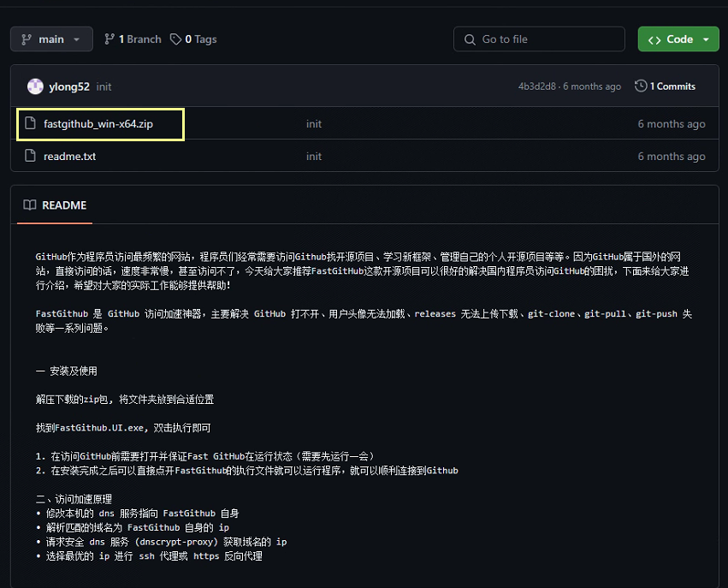Viewport: 728px width, 588px height.
Task: Click the tag icon beside "0 Tags"
Action: [175, 39]
